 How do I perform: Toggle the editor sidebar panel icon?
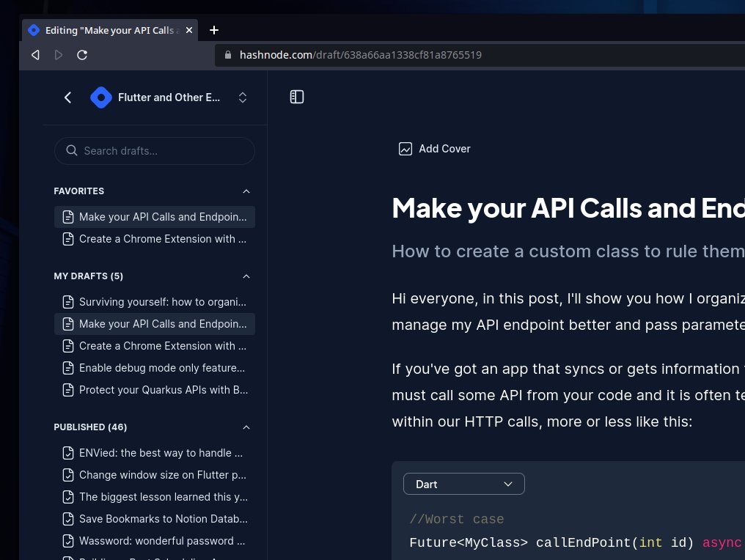tap(297, 96)
